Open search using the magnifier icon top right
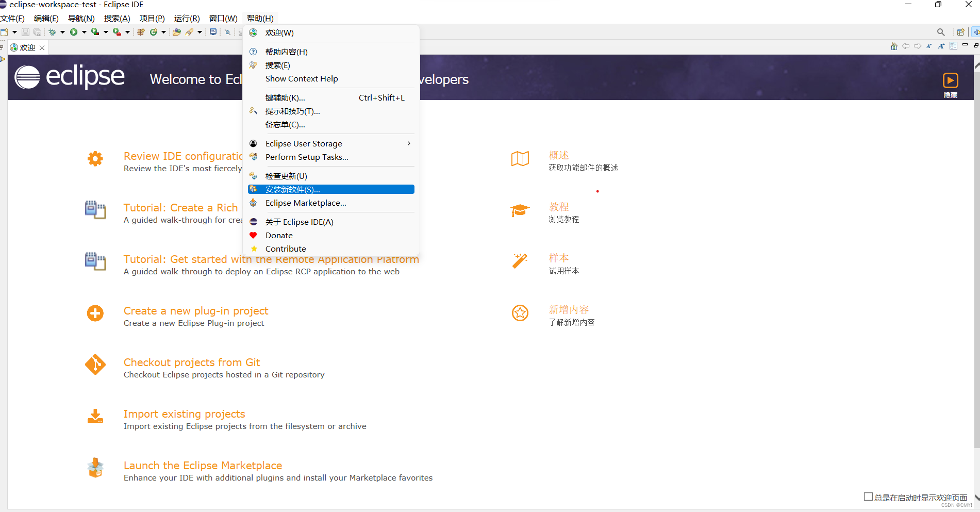Screen dimensions: 980x512 click(941, 31)
